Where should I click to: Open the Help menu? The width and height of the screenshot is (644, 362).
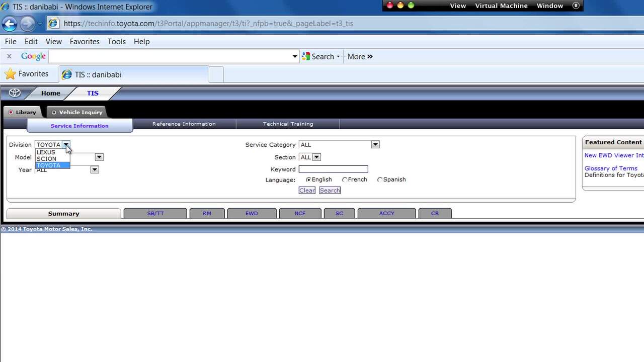(142, 42)
